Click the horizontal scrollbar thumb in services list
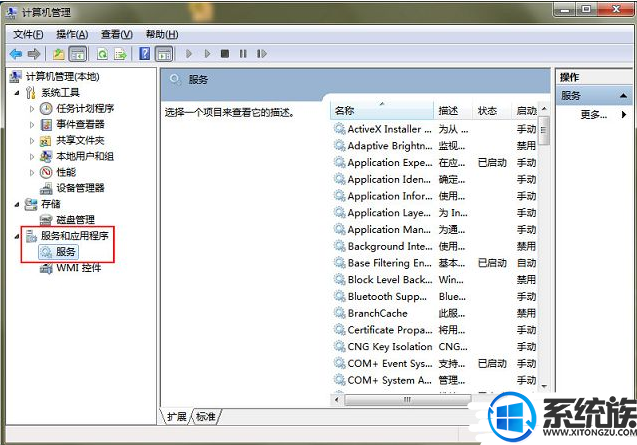Screen dimensions: 637x445 pyautogui.click(x=407, y=400)
